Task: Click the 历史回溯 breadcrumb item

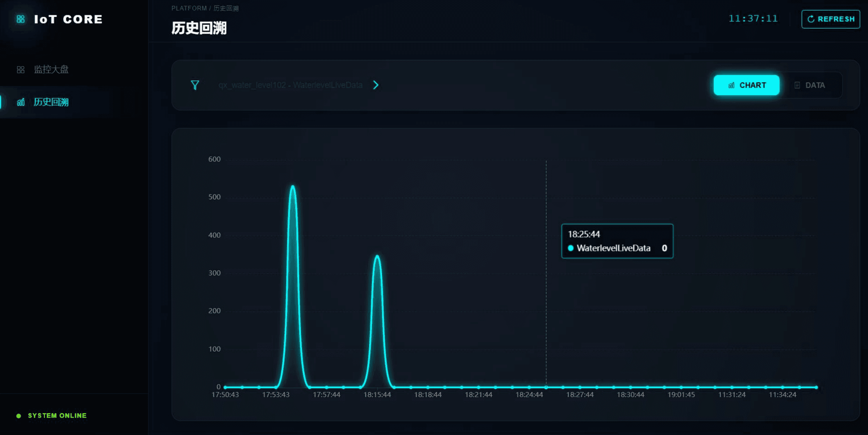Action: pos(226,8)
